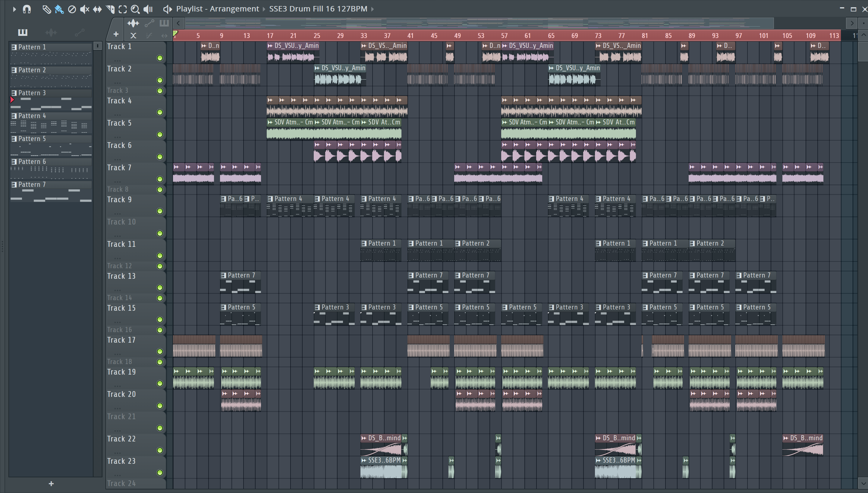868x493 pixels.
Task: Select Pattern 7 in the picker
Action: pyautogui.click(x=51, y=191)
